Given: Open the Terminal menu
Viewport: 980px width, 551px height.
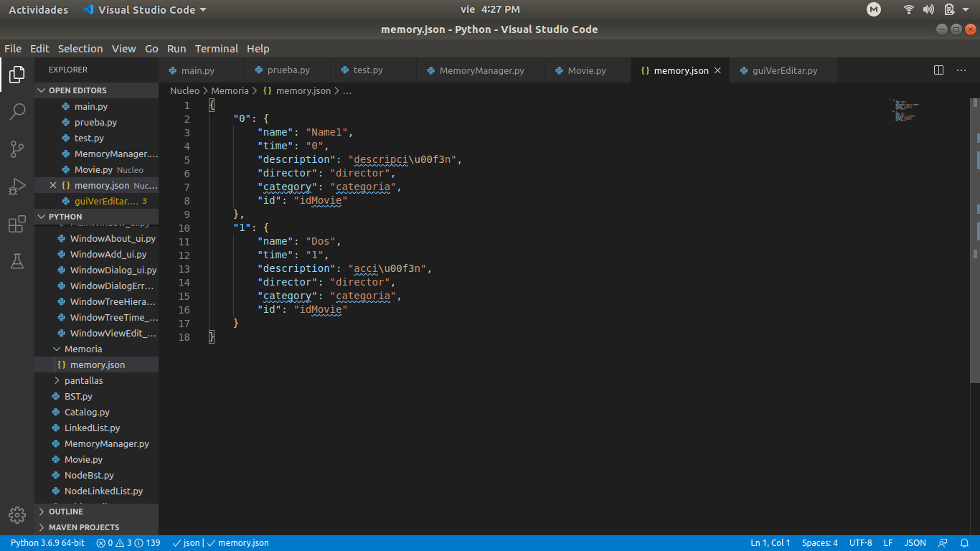Looking at the screenshot, I should click(x=216, y=48).
